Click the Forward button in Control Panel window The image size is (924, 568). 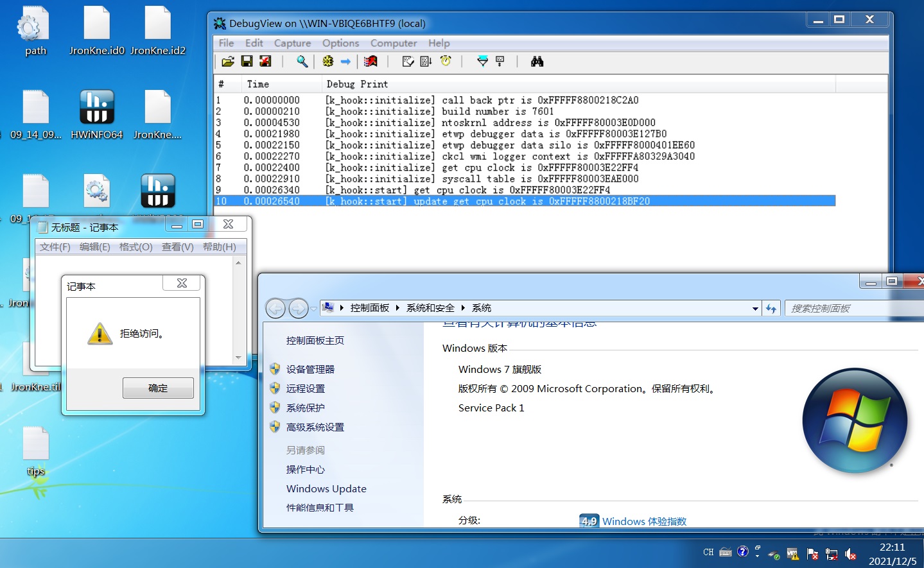click(299, 309)
